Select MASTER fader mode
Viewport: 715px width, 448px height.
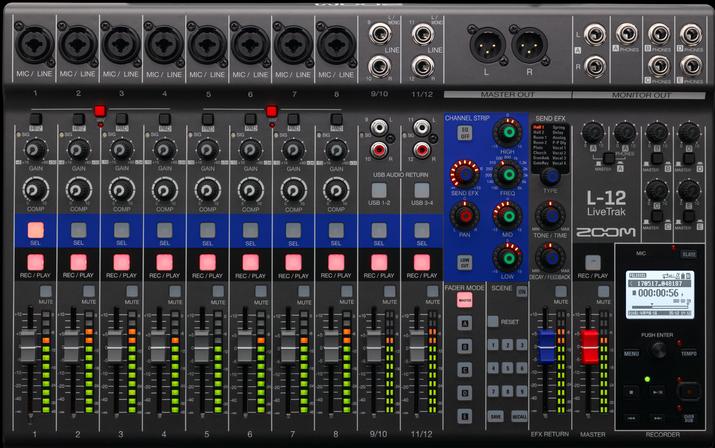[x=465, y=300]
